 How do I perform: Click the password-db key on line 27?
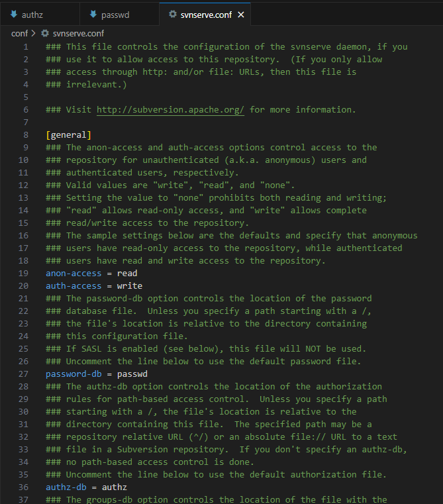(74, 374)
